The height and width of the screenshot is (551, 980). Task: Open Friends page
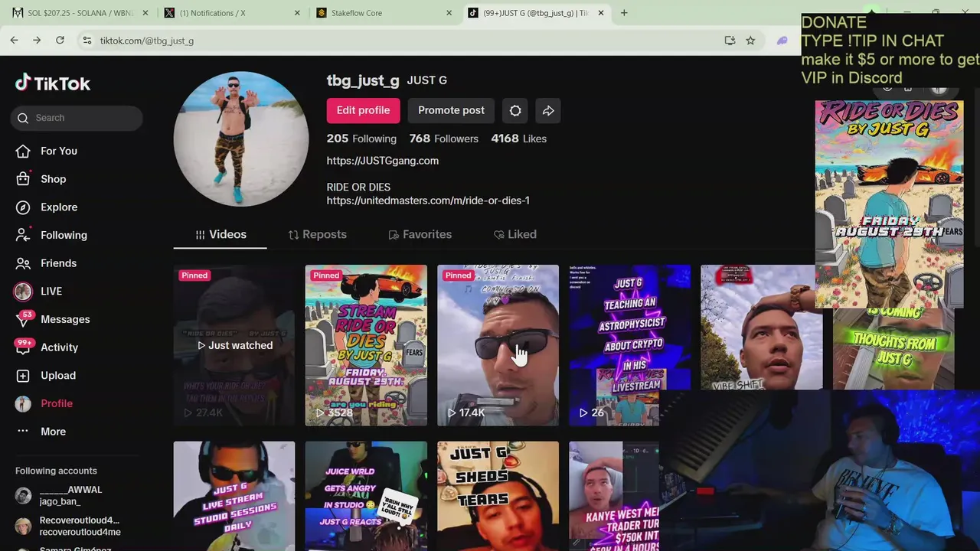click(58, 263)
